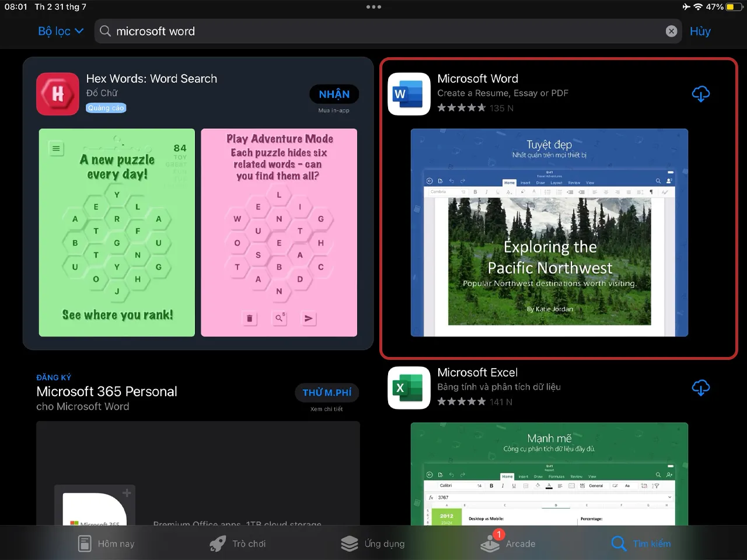747x560 pixels.
Task: Switch to the Hôm nay tab
Action: (x=106, y=543)
